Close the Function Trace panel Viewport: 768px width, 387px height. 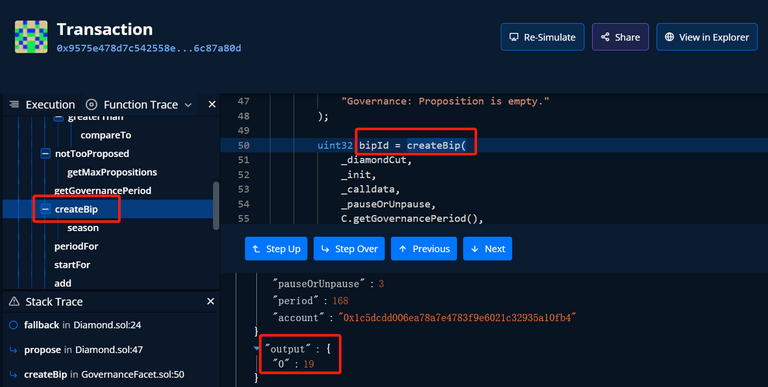click(x=212, y=104)
